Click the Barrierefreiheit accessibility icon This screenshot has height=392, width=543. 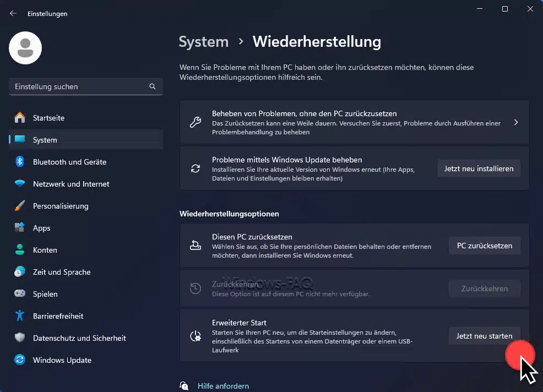coord(20,315)
